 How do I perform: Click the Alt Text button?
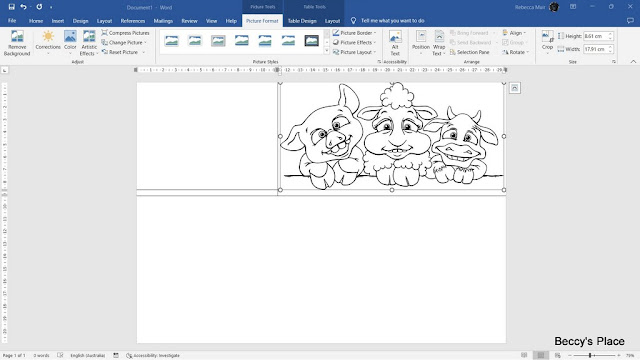coord(395,44)
